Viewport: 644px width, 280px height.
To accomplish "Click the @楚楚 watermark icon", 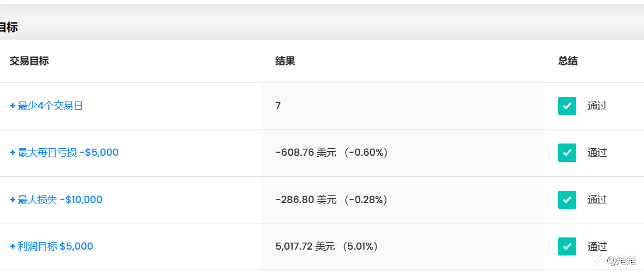I will [x=600, y=260].
